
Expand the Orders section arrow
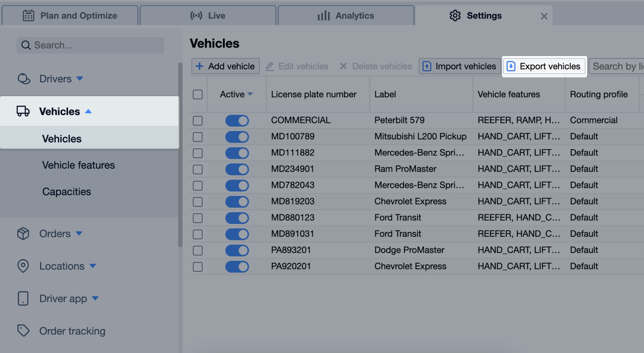79,233
